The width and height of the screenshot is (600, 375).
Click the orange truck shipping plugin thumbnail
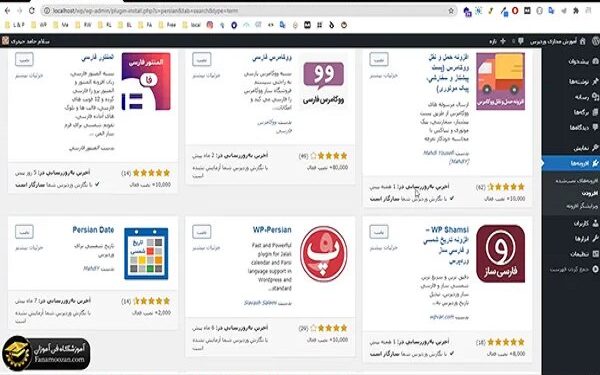tap(500, 81)
